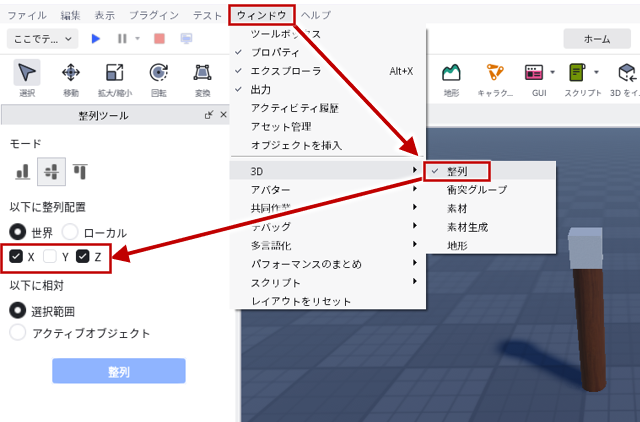The image size is (640, 422).
Task: Open the ウィンドウ menu
Action: [262, 16]
